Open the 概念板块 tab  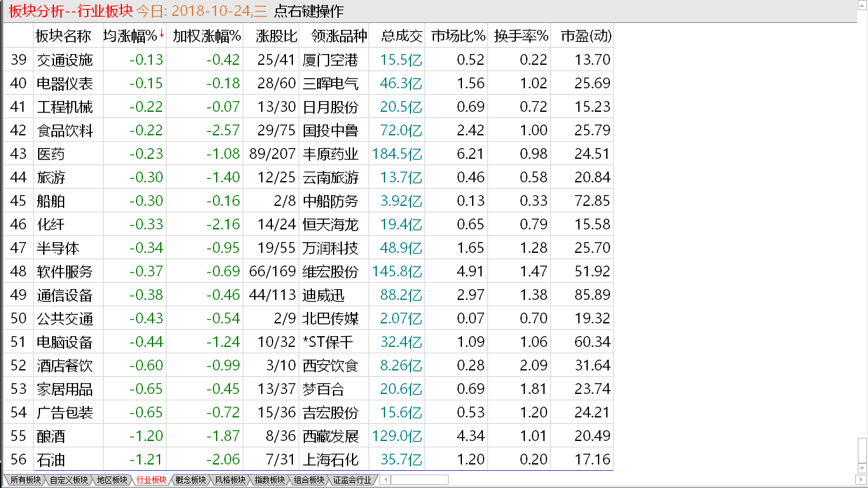tap(190, 480)
